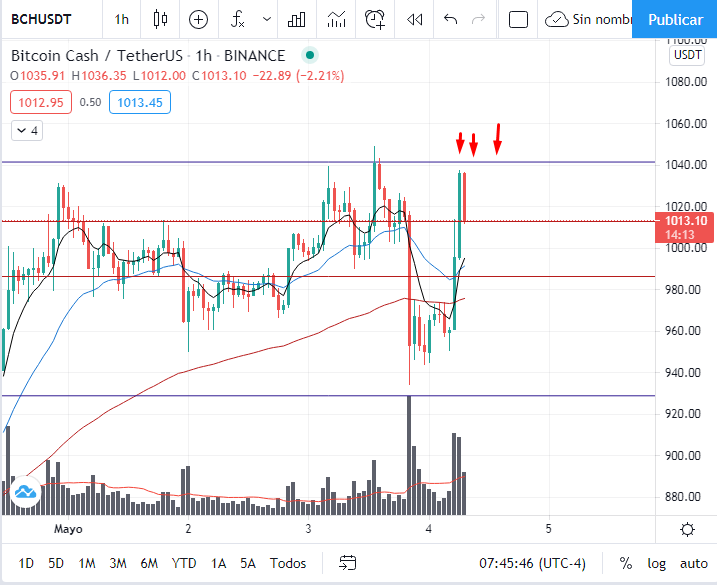Click the current price label 1013.10

pos(685,227)
